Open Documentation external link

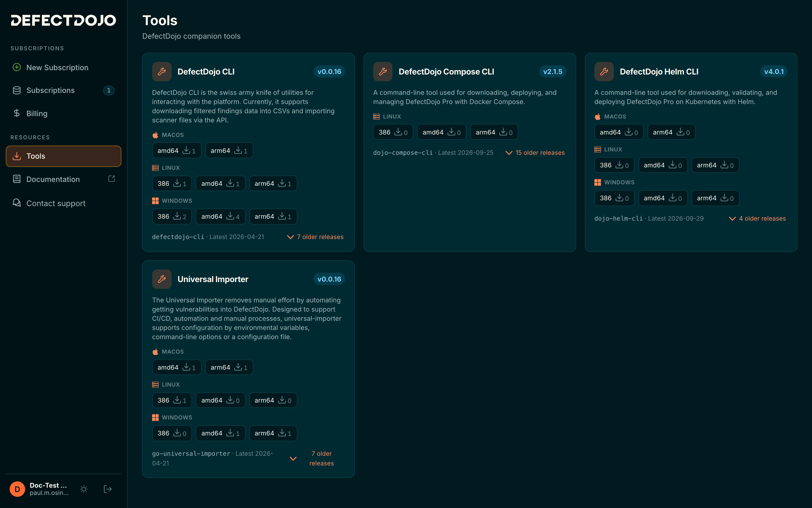tap(63, 179)
